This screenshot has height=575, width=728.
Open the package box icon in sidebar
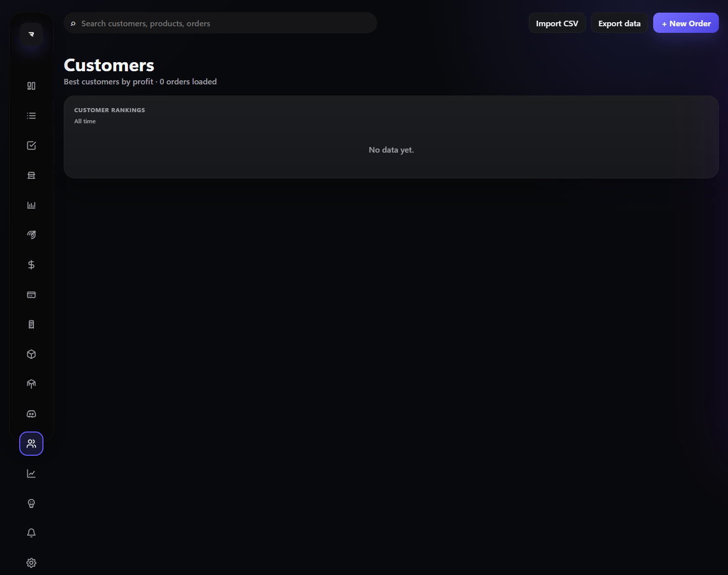(31, 354)
